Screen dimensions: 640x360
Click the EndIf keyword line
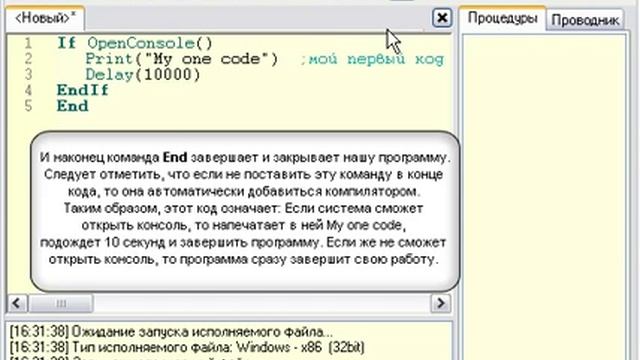tap(83, 90)
